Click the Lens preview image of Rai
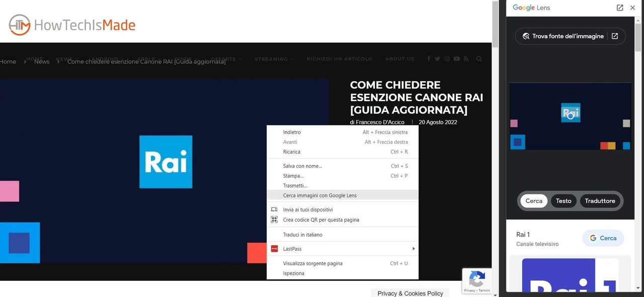This screenshot has width=644, height=297. coord(571,116)
